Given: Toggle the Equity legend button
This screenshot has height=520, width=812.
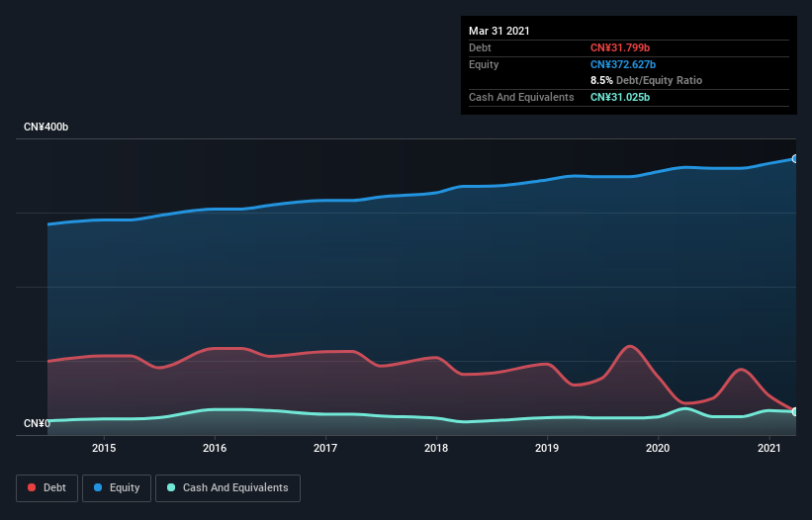Looking at the screenshot, I should click(117, 488).
